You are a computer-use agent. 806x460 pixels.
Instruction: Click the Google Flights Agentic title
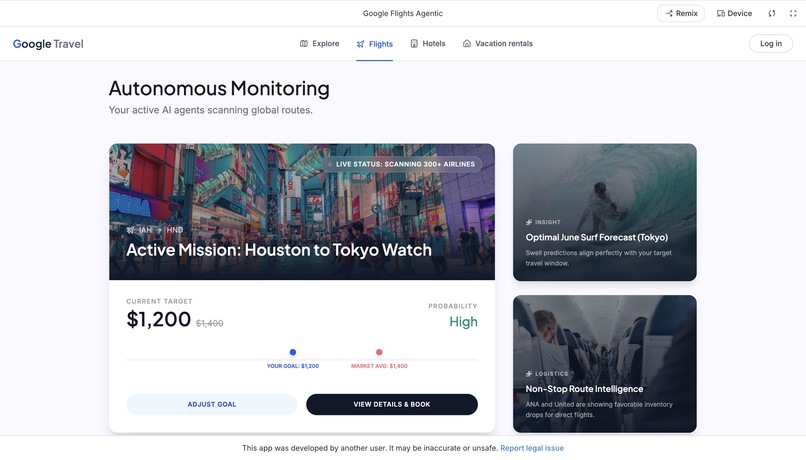point(402,13)
